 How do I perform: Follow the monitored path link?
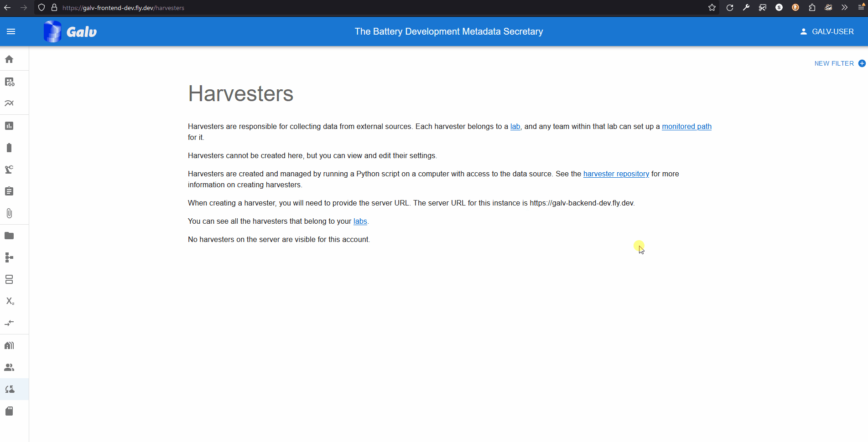tap(686, 126)
